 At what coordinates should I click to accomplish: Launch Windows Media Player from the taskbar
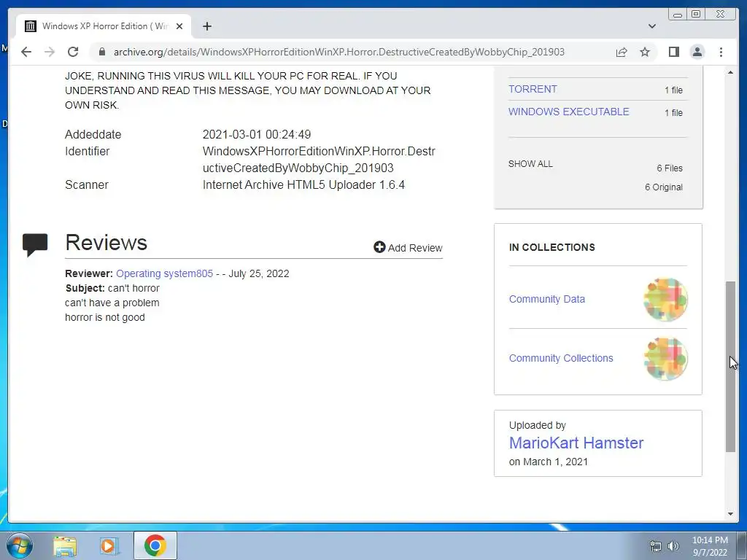click(x=109, y=545)
